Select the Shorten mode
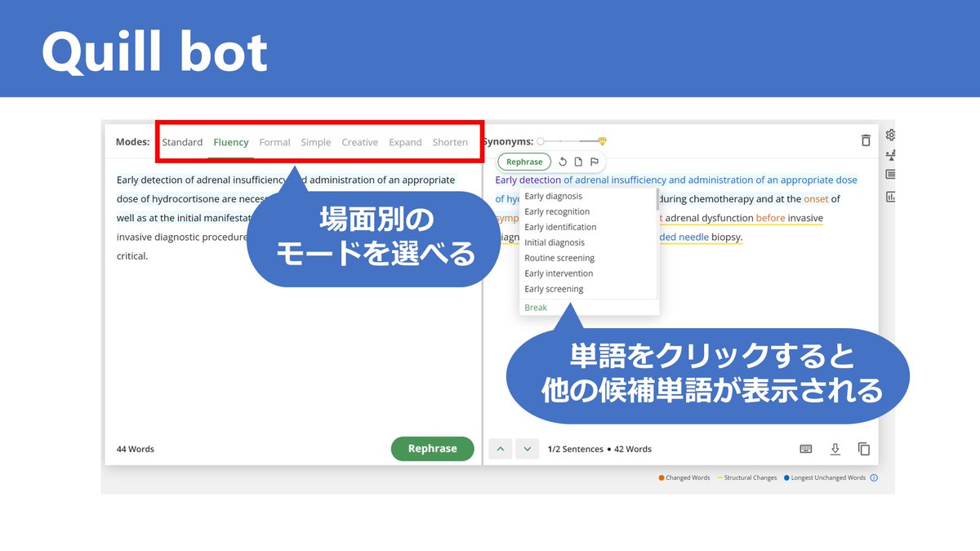Screen dimensions: 980x551 pos(450,142)
